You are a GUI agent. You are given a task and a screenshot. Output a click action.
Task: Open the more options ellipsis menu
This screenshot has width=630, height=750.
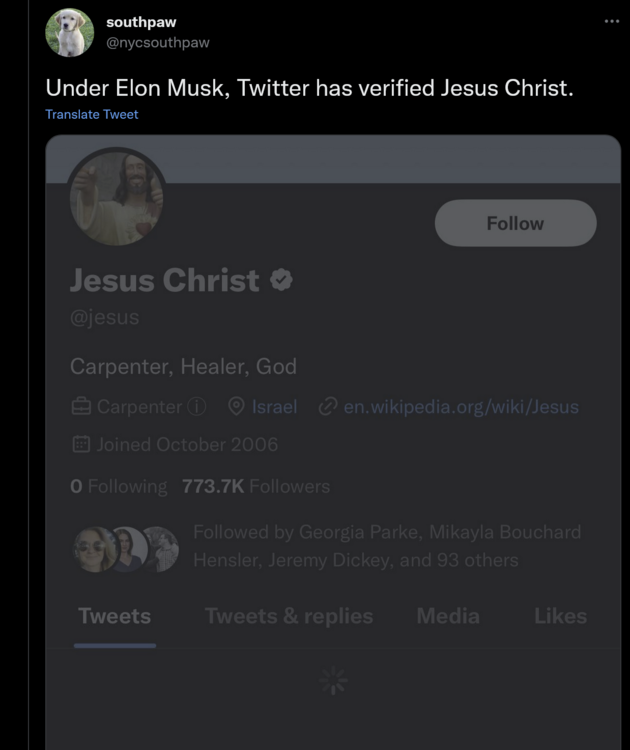coord(612,21)
